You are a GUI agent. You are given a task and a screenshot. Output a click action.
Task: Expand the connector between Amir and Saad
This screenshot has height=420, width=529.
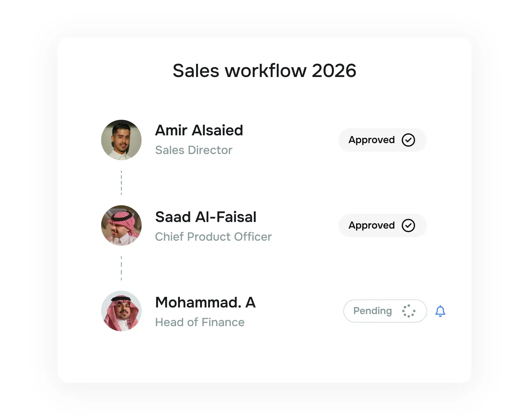[x=121, y=183]
